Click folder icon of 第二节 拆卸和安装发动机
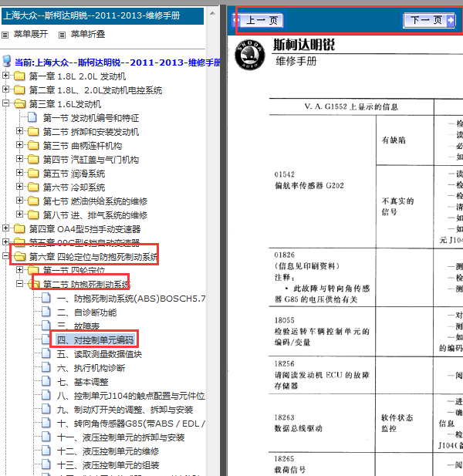Screen dimensions: 463x476 pos(33,132)
